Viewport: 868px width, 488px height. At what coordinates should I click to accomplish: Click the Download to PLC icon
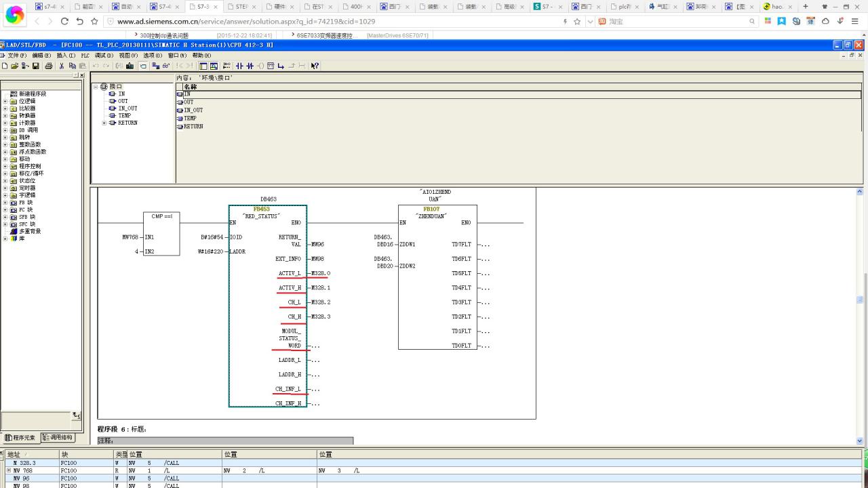[130, 66]
